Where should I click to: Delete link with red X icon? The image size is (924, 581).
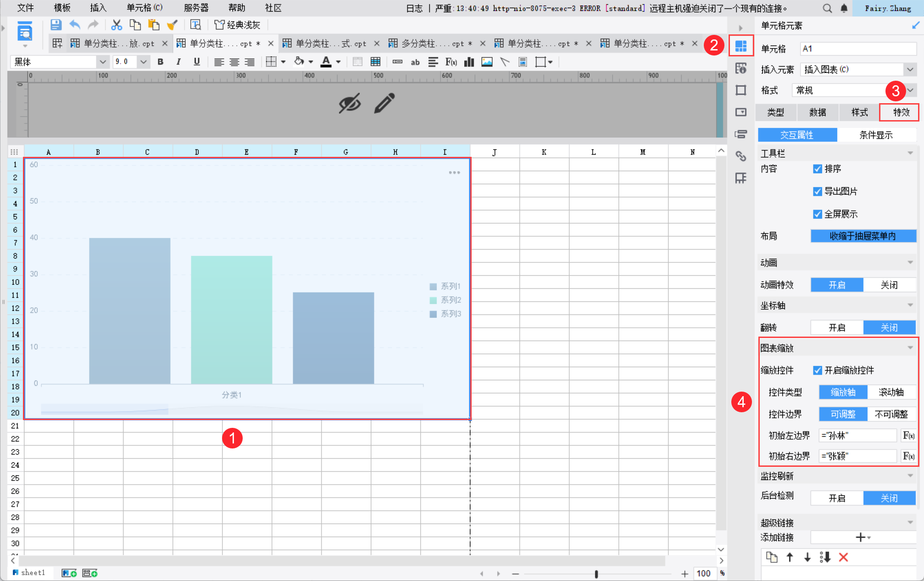(843, 557)
